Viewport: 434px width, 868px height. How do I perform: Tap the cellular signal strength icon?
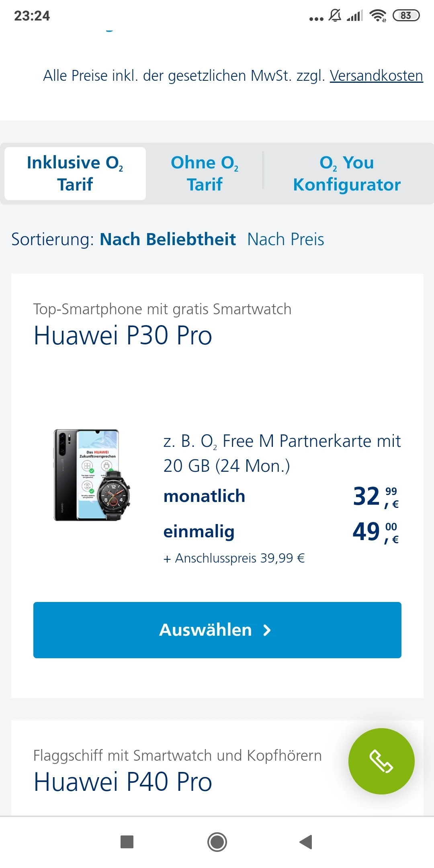point(355,16)
